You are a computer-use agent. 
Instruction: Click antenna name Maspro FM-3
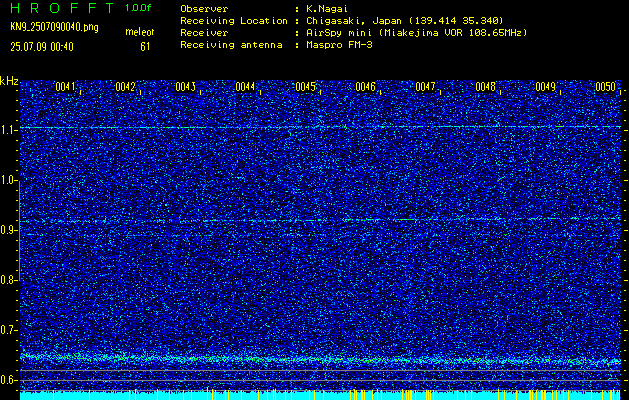click(x=338, y=45)
